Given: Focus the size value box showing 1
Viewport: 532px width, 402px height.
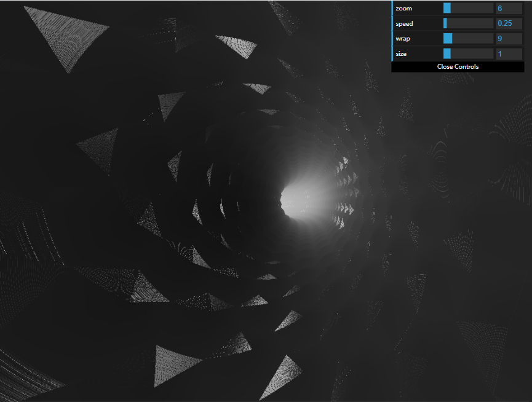Looking at the screenshot, I should tap(509, 54).
